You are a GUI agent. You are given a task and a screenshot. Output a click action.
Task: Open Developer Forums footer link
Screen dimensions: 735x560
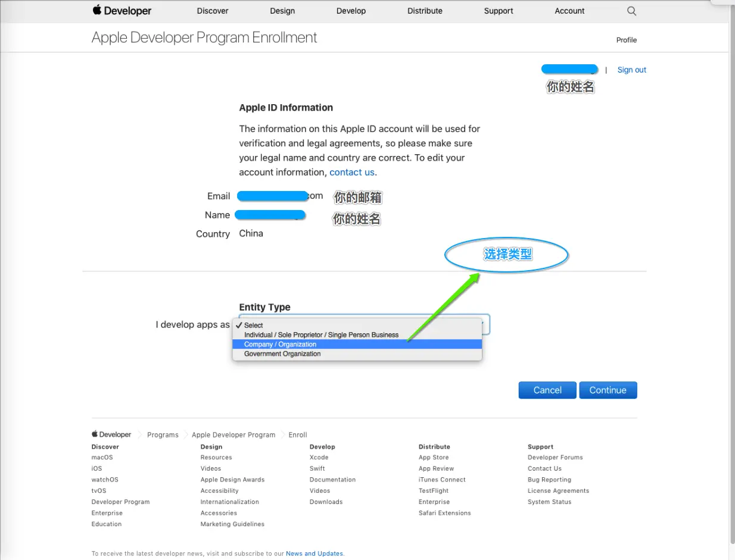555,458
